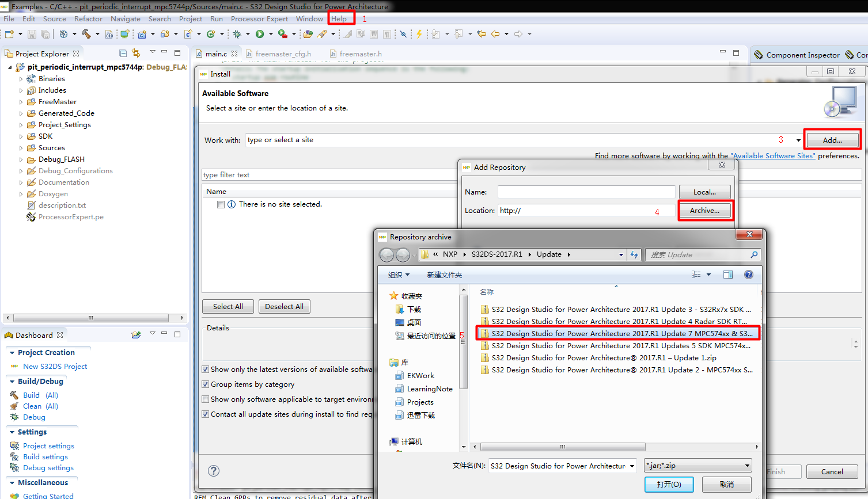This screenshot has height=499, width=868.
Task: Open the 组织 dropdown menu in file dialog
Action: pos(399,275)
